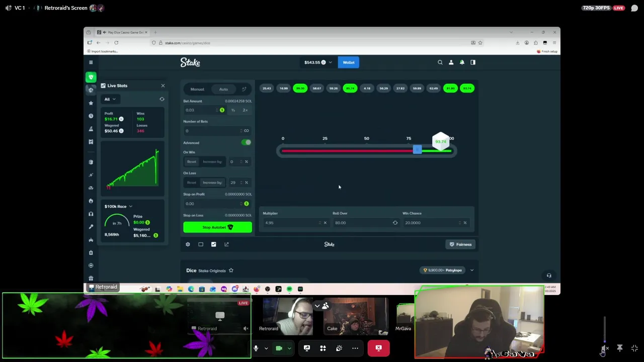Click the share screen button in call bar
Image resolution: width=644 pixels, height=362 pixels.
(307, 348)
